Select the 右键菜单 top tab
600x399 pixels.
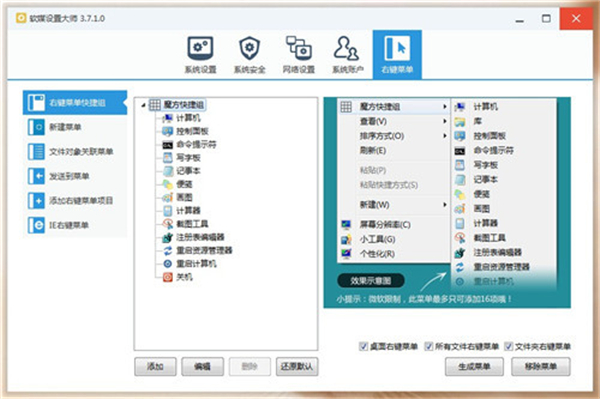click(397, 55)
